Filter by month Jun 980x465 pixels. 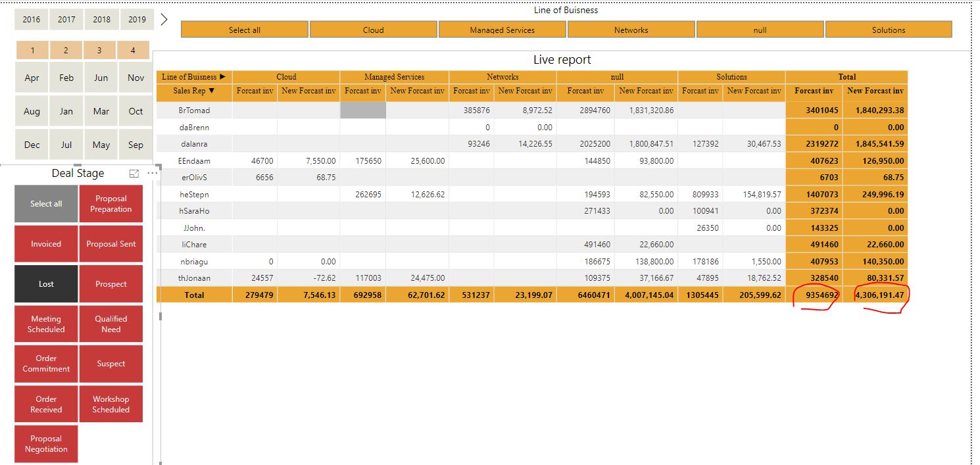tap(101, 78)
